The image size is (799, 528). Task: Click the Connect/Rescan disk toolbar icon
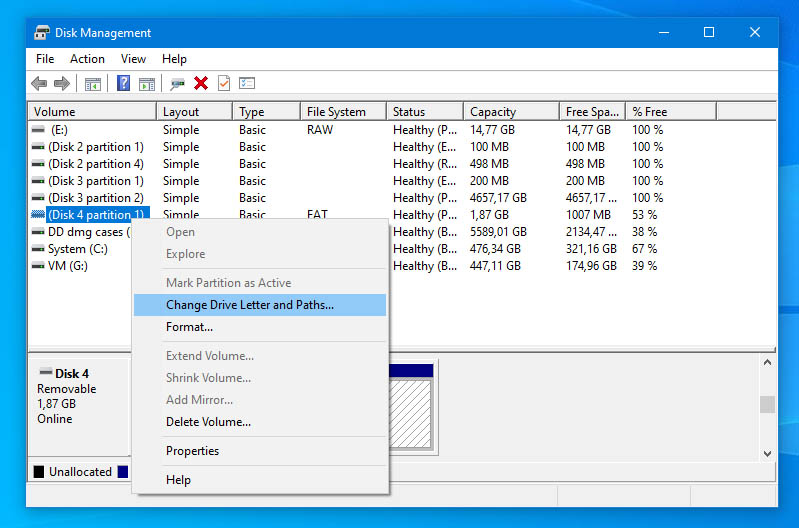click(x=178, y=84)
